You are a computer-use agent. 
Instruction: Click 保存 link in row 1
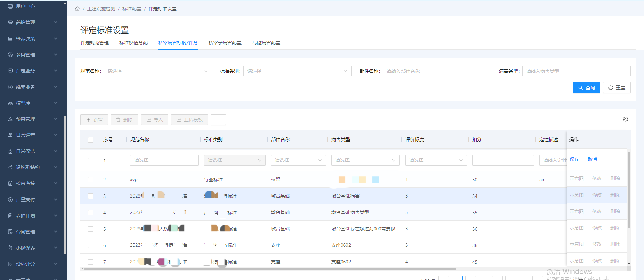(x=574, y=159)
